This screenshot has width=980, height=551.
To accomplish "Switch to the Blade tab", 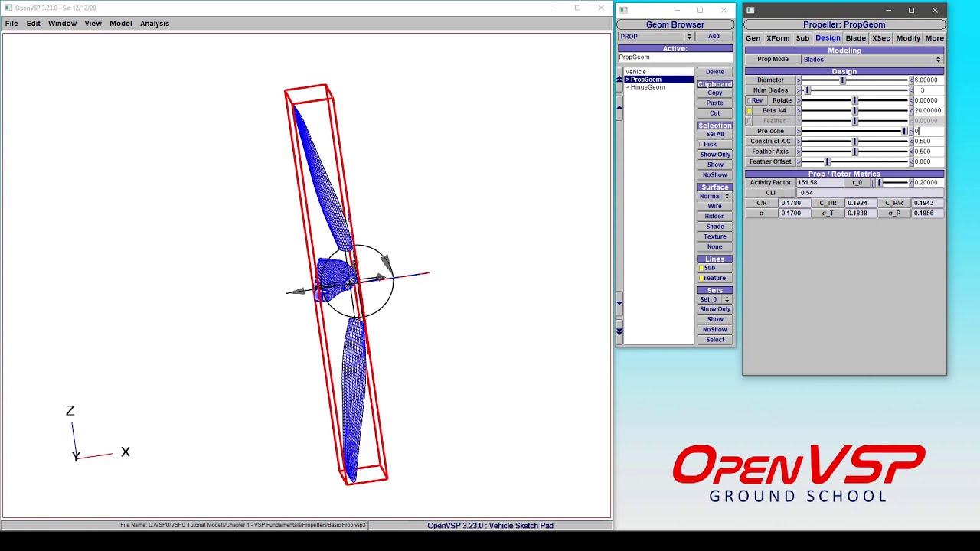I will (856, 38).
